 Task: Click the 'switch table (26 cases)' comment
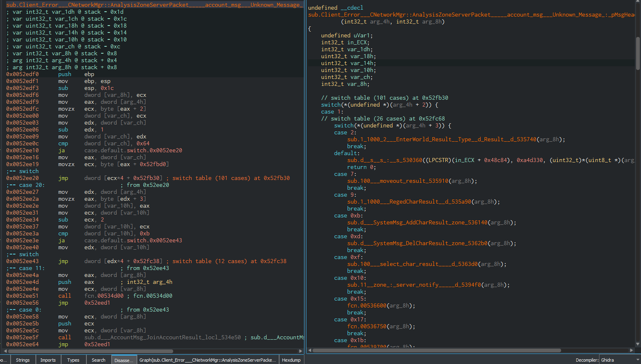click(383, 119)
